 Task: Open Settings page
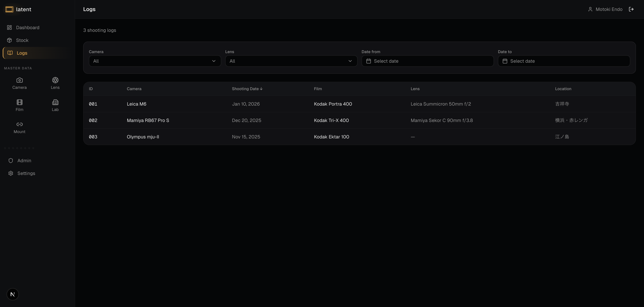click(x=26, y=173)
